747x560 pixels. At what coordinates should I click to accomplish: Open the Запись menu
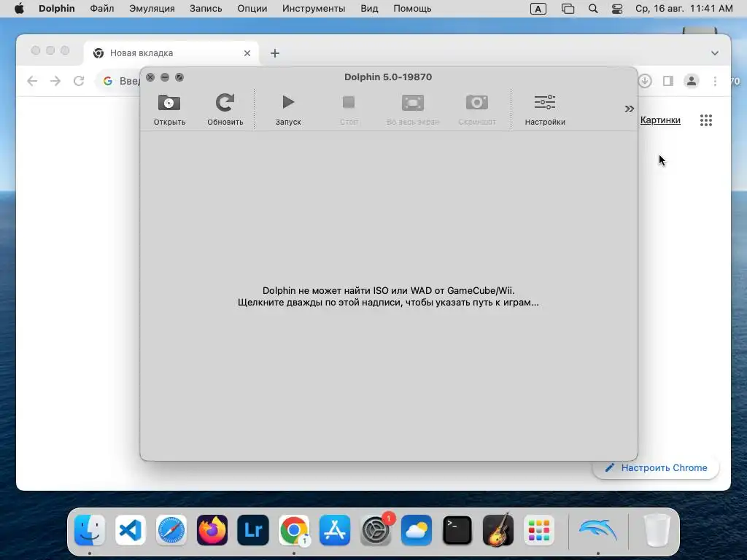(206, 9)
